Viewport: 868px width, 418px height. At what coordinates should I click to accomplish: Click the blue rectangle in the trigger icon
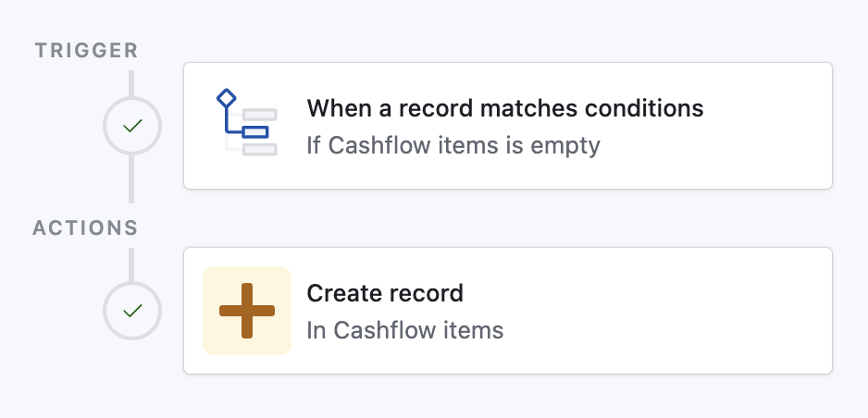coord(255,131)
